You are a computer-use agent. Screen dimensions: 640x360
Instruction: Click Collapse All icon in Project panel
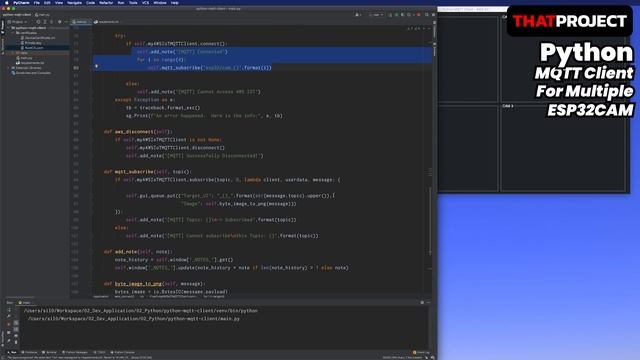tap(51, 22)
